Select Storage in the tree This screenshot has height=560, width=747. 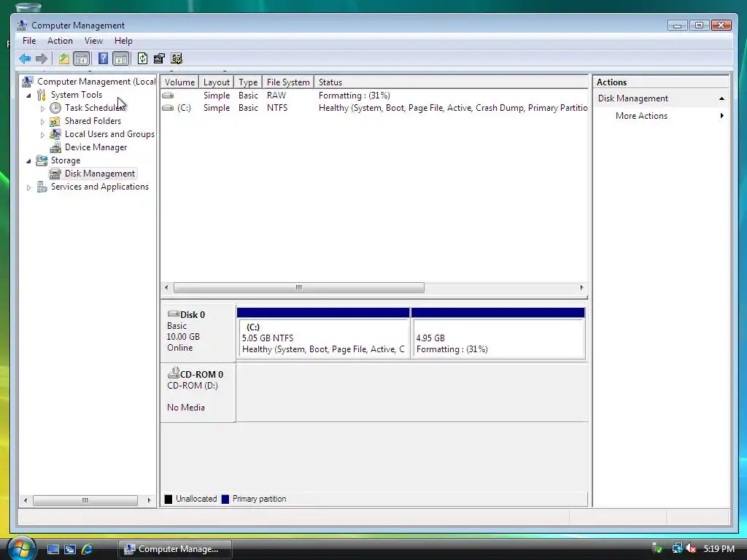tap(65, 160)
